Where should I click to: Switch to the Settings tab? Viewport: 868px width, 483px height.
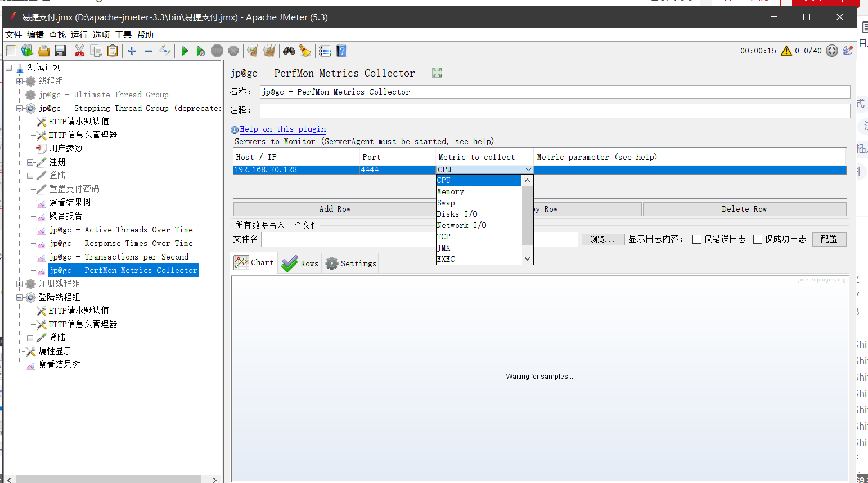pyautogui.click(x=350, y=263)
